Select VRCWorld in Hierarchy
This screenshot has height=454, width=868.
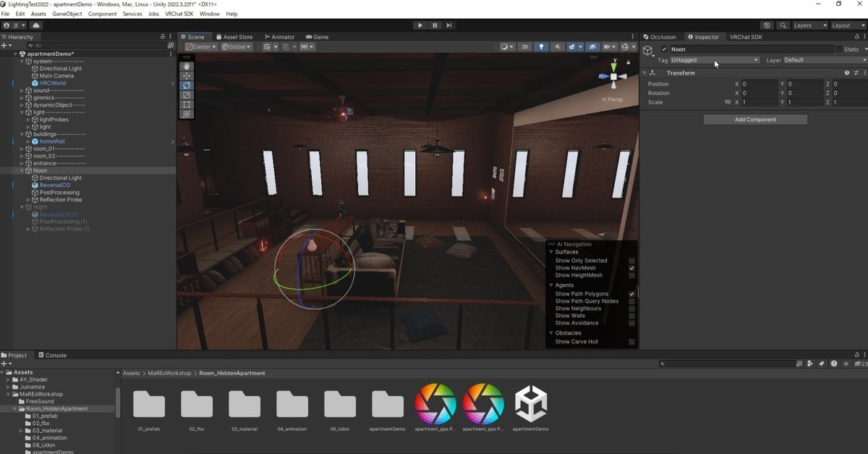click(53, 83)
